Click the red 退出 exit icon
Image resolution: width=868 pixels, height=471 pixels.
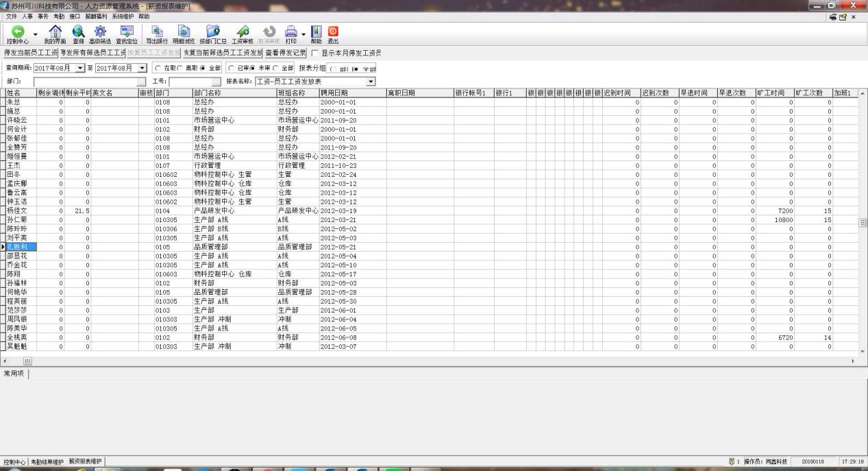(x=333, y=32)
